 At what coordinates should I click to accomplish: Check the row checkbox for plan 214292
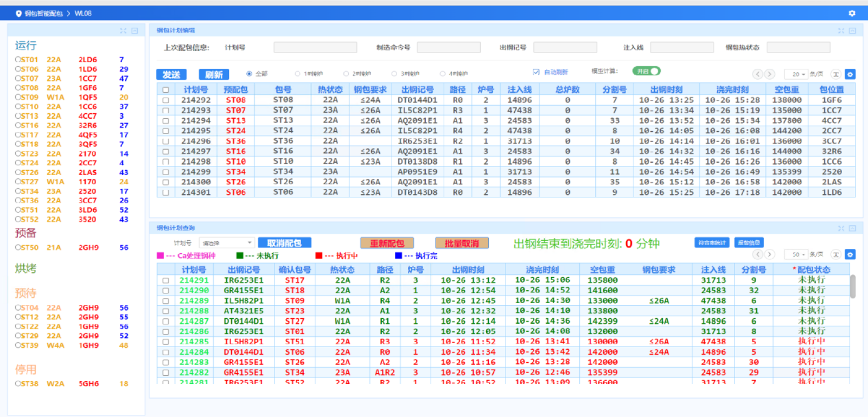165,100
